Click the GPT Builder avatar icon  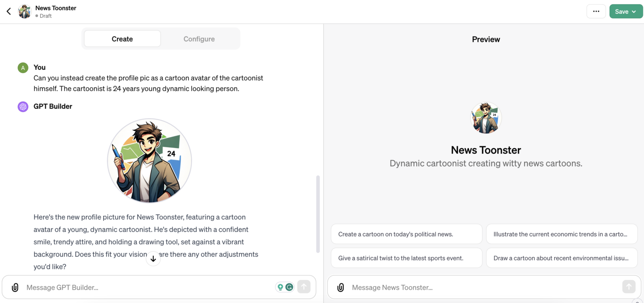click(23, 107)
